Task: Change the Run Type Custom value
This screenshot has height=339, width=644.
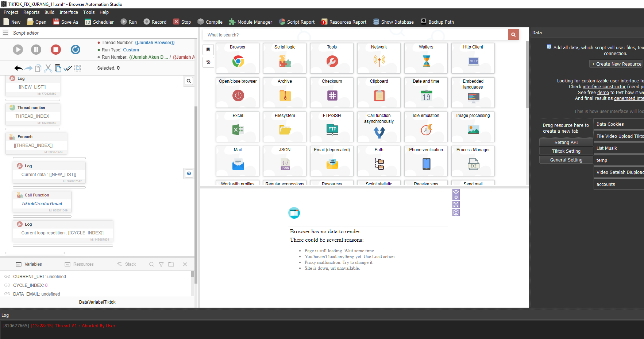Action: [131, 50]
